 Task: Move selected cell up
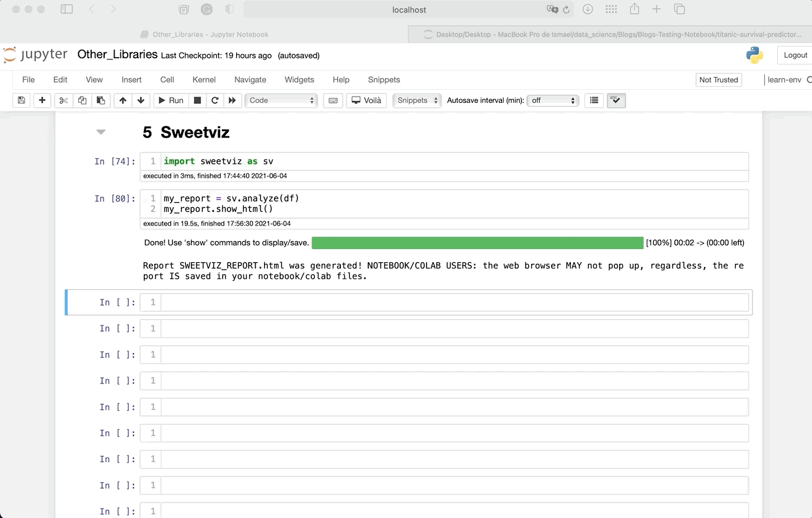[123, 100]
